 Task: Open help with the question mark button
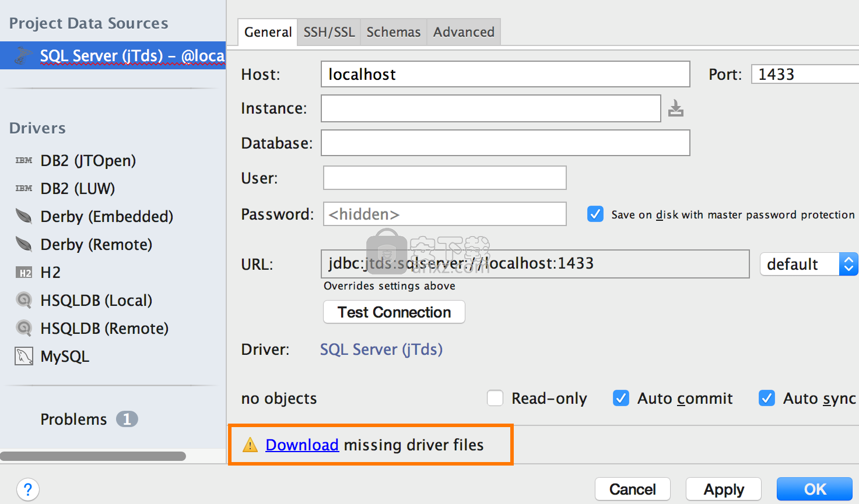coord(28,489)
